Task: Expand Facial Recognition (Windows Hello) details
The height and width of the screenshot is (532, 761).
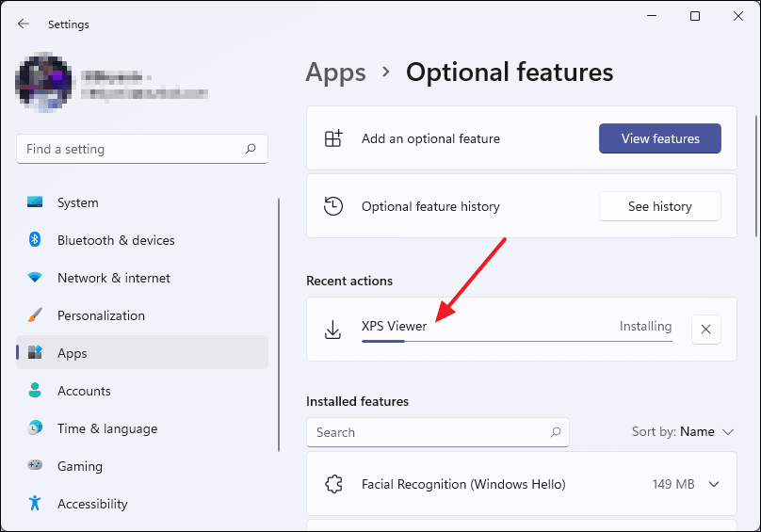Action: point(714,484)
